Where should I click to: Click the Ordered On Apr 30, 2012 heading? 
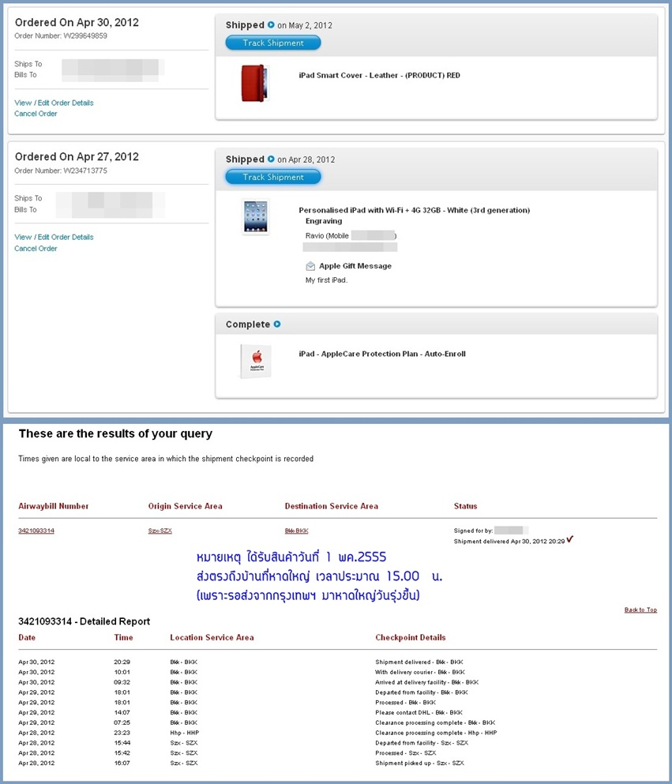(x=77, y=22)
